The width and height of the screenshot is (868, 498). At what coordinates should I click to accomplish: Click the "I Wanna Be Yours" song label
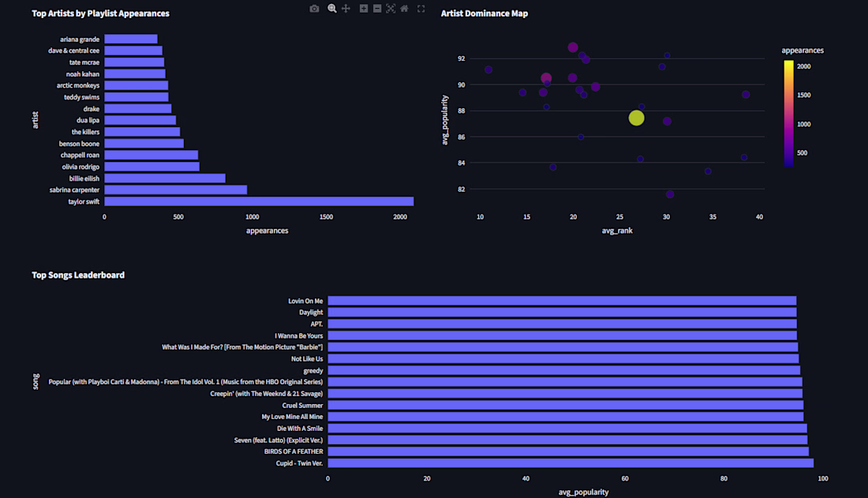299,335
